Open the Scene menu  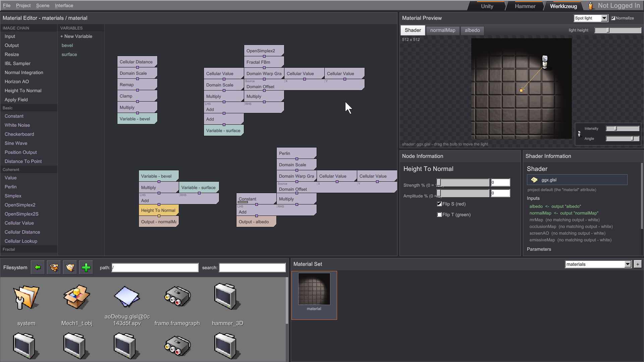pos(43,5)
